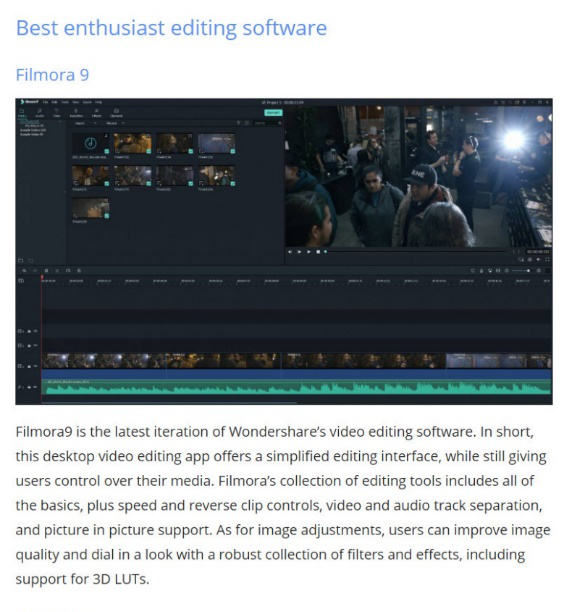Open the Transitions tab
Viewport: 564px width, 612px height.
click(76, 113)
